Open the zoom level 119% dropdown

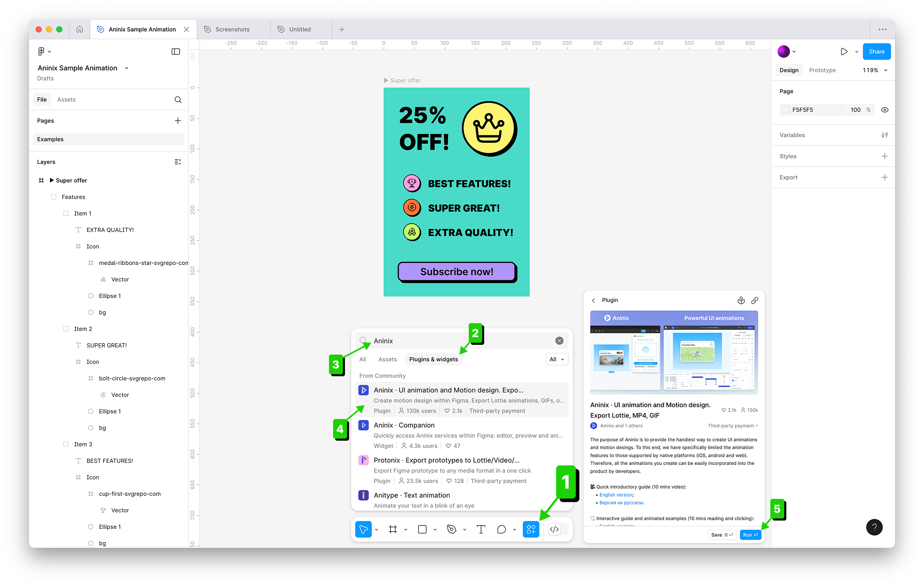point(875,70)
